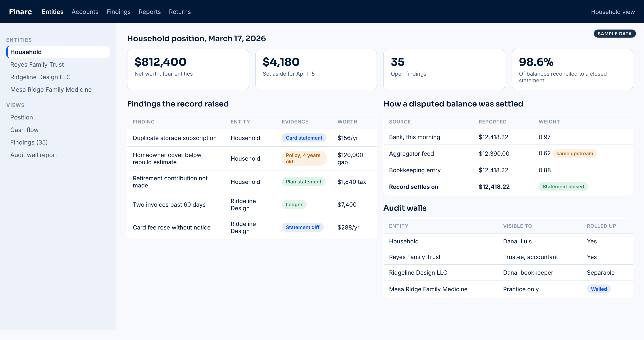Click the Record settles on row label
644x340 pixels.
point(413,187)
